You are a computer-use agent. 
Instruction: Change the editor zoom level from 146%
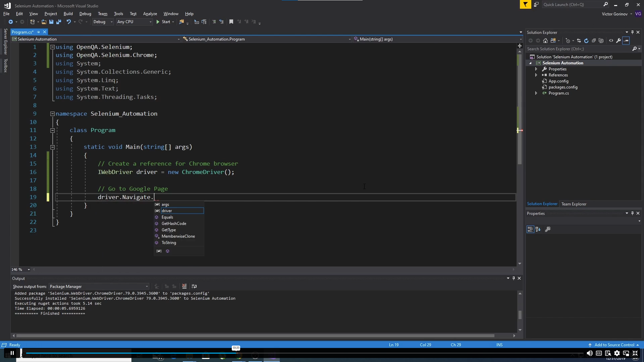click(20, 269)
